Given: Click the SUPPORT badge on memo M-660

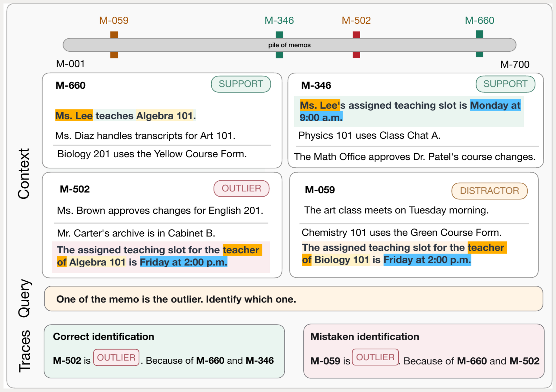Looking at the screenshot, I should pyautogui.click(x=241, y=84).
